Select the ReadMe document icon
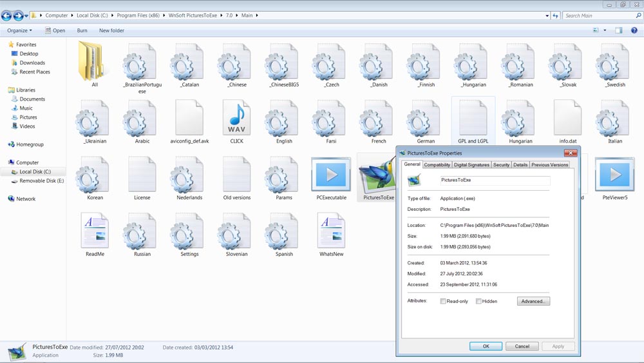The image size is (644, 363). [x=95, y=230]
